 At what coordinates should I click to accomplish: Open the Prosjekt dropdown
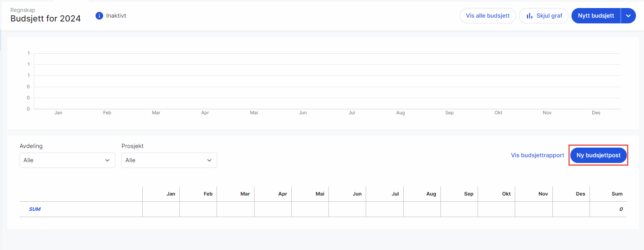pyautogui.click(x=169, y=160)
